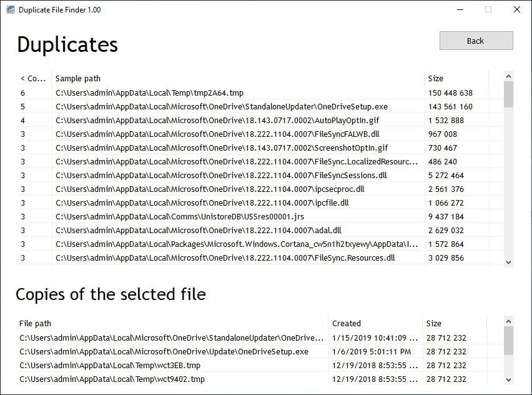Click the Back button
This screenshot has height=395, width=532.
pos(476,41)
